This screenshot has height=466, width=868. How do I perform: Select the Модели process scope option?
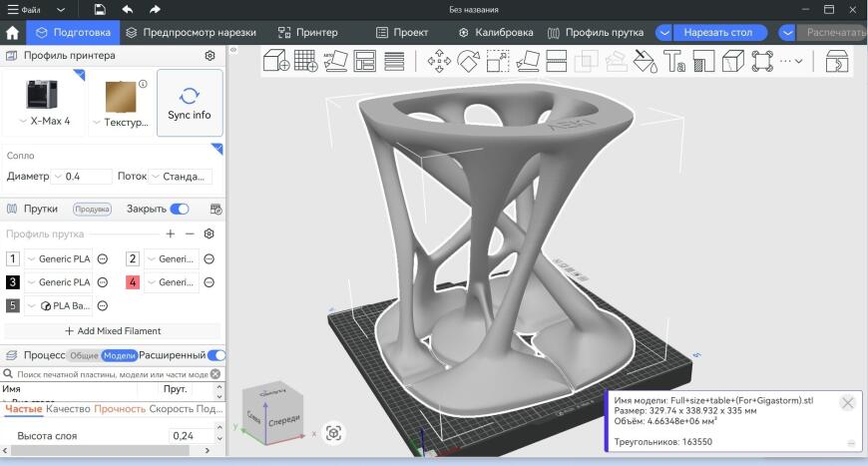tap(120, 355)
